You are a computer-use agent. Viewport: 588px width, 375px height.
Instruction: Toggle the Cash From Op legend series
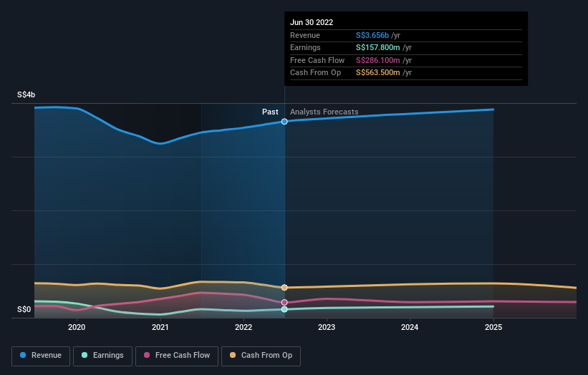tap(261, 356)
